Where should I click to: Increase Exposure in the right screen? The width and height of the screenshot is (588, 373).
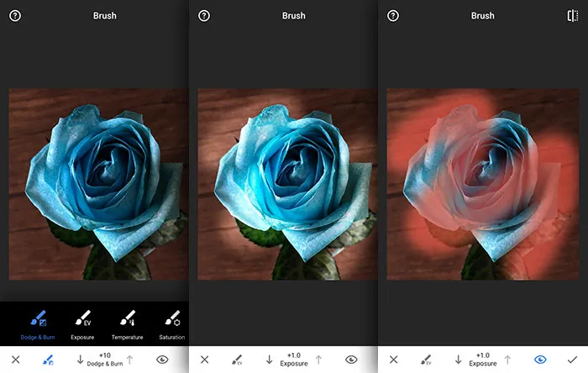tap(507, 360)
